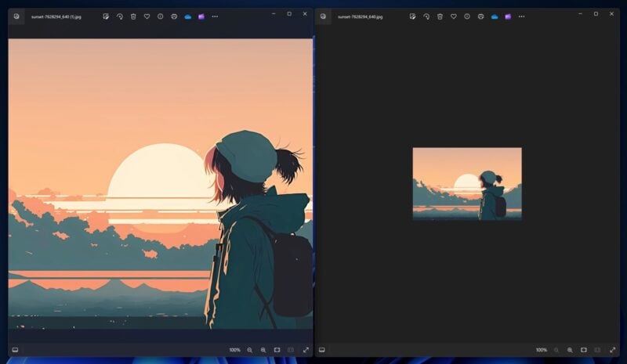Fit image to window in right Photos window
Image resolution: width=627 pixels, height=364 pixels.
(x=583, y=350)
